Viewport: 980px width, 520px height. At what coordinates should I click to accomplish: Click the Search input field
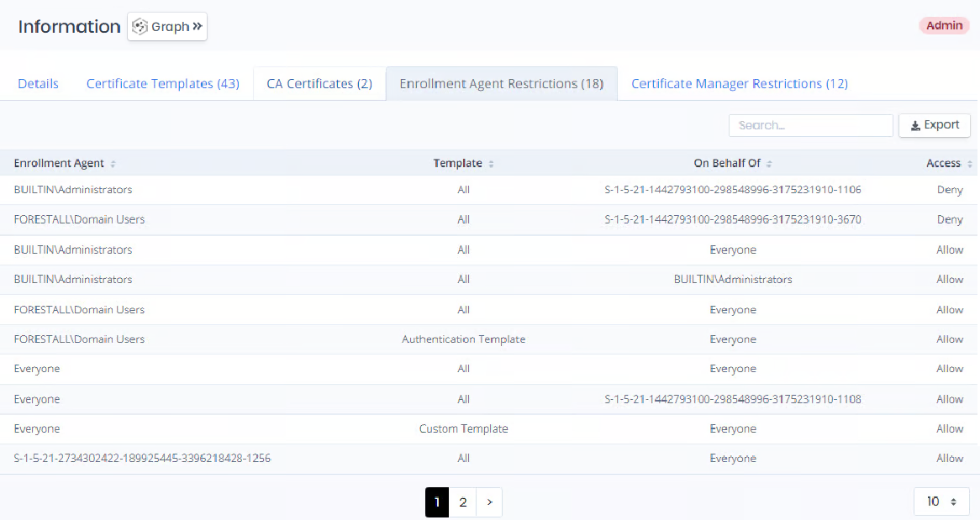point(810,125)
